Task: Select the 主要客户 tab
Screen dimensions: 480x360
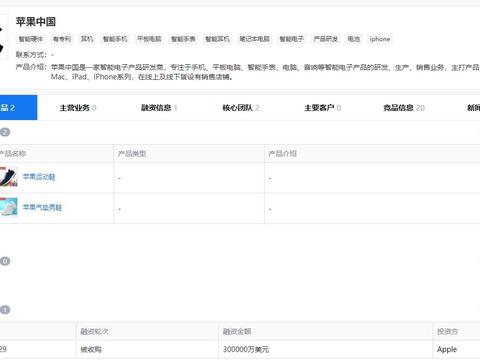Action: 322,108
